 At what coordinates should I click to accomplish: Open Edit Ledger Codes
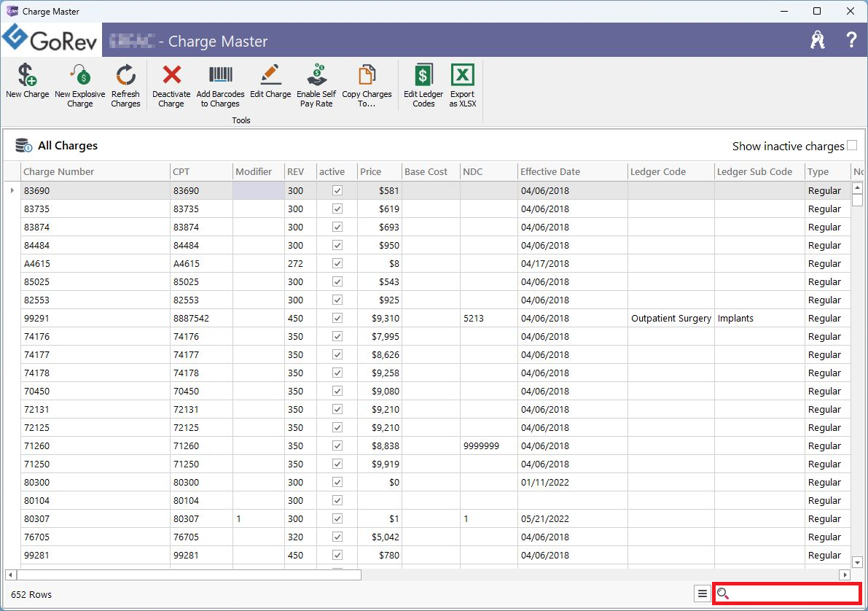click(x=423, y=85)
